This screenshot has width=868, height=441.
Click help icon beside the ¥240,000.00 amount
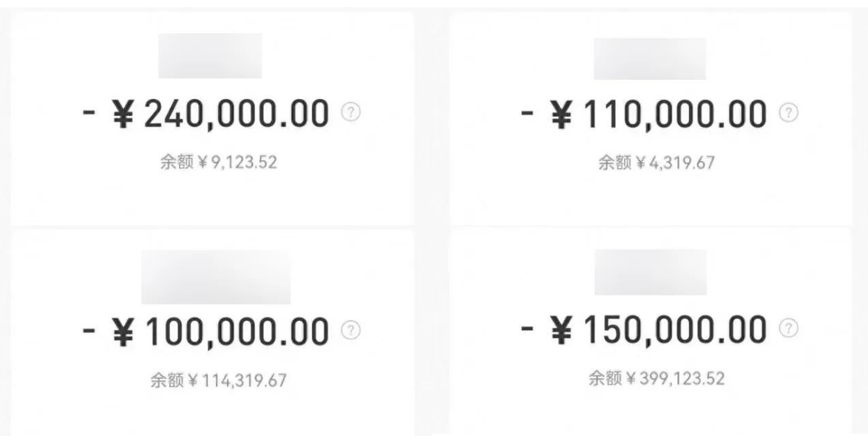pyautogui.click(x=350, y=112)
